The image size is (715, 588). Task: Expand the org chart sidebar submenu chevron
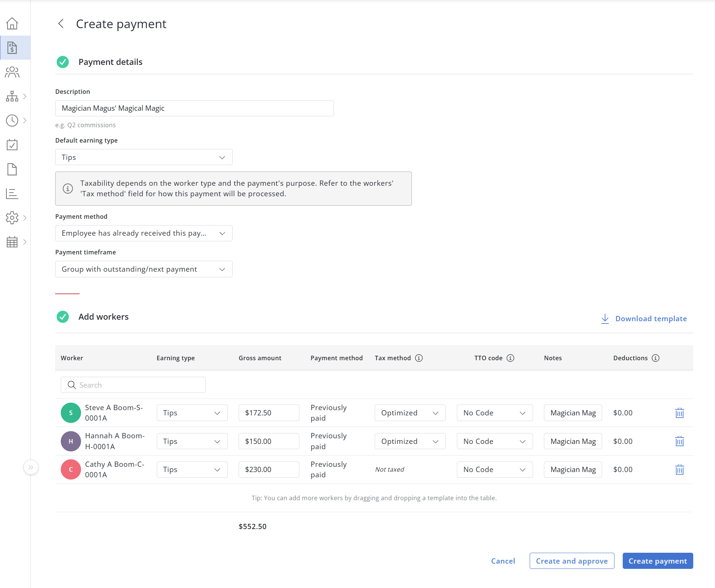point(25,96)
